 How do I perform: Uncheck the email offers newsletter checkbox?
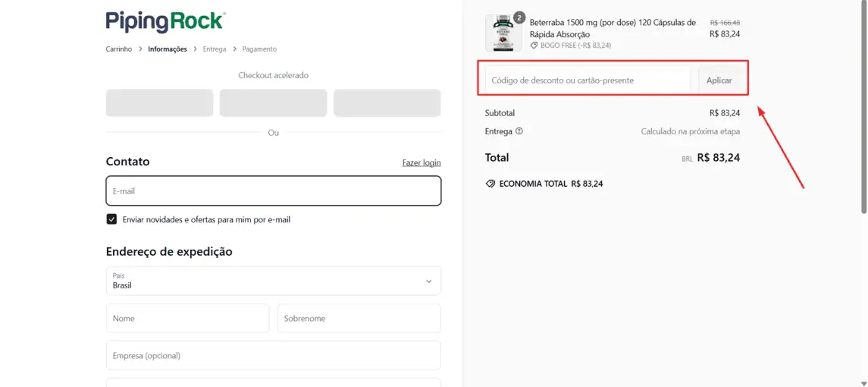[x=112, y=219]
